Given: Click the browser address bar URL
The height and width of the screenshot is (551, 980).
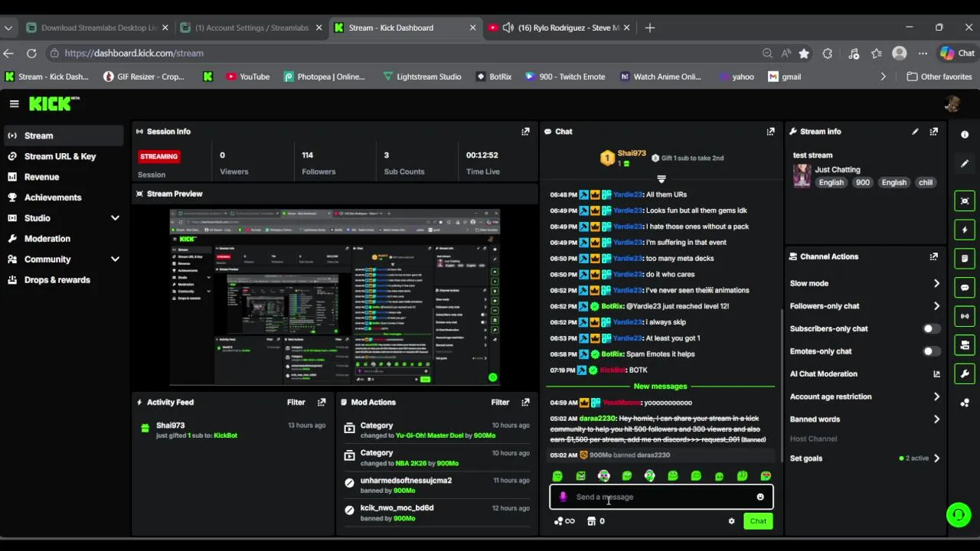Looking at the screenshot, I should tap(134, 54).
